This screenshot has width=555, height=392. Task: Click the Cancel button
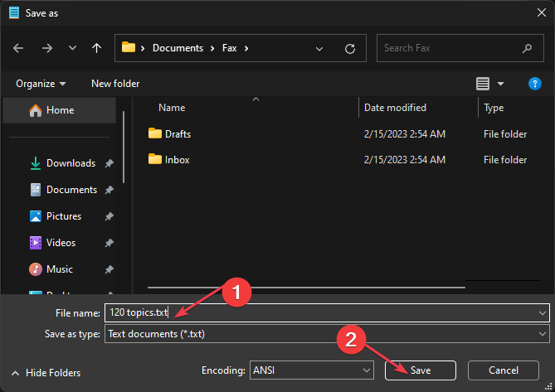tap(504, 370)
